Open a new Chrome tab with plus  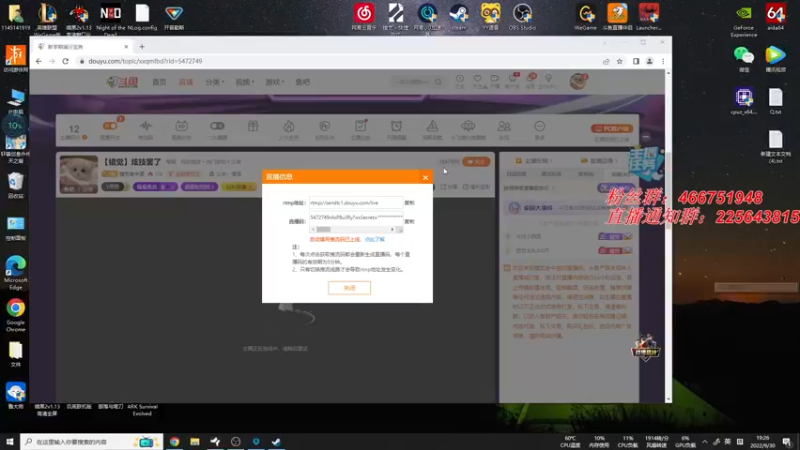coord(142,46)
